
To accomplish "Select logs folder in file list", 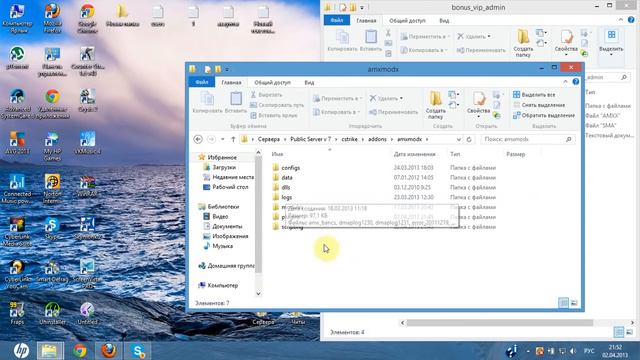I will tap(287, 197).
